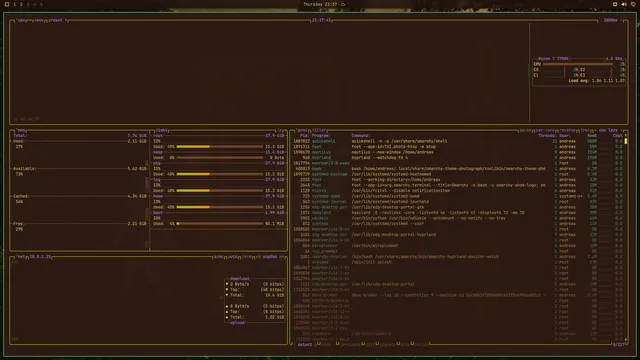Select the wireplumber process row

coord(458,246)
